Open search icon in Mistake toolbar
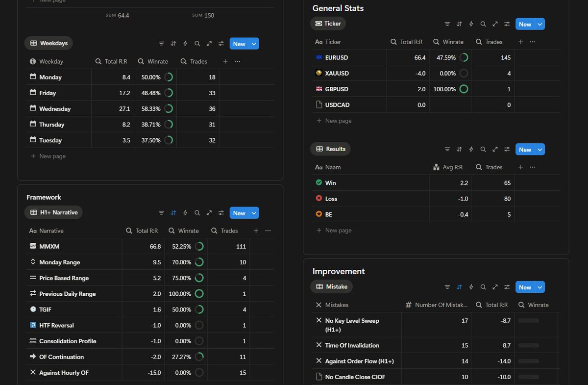 (x=483, y=287)
